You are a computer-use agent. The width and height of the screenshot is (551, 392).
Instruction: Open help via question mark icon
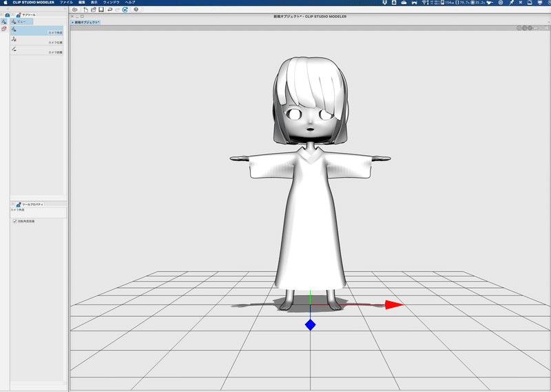point(136,10)
